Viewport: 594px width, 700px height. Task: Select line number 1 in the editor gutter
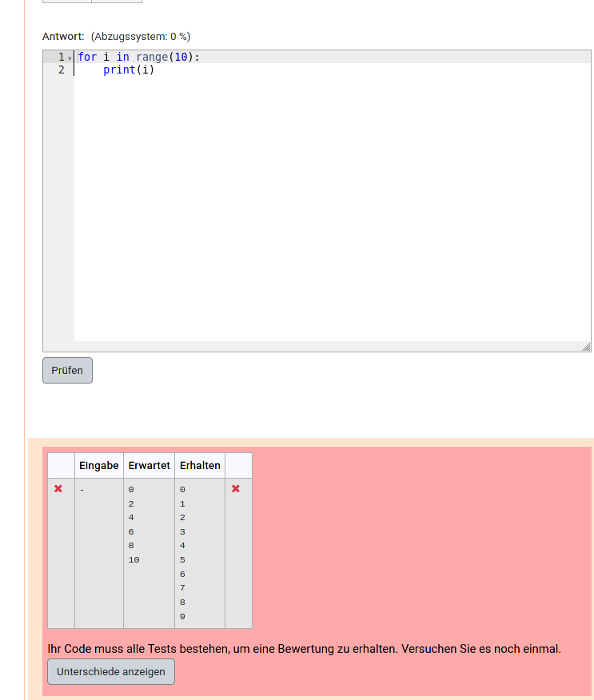coord(60,58)
